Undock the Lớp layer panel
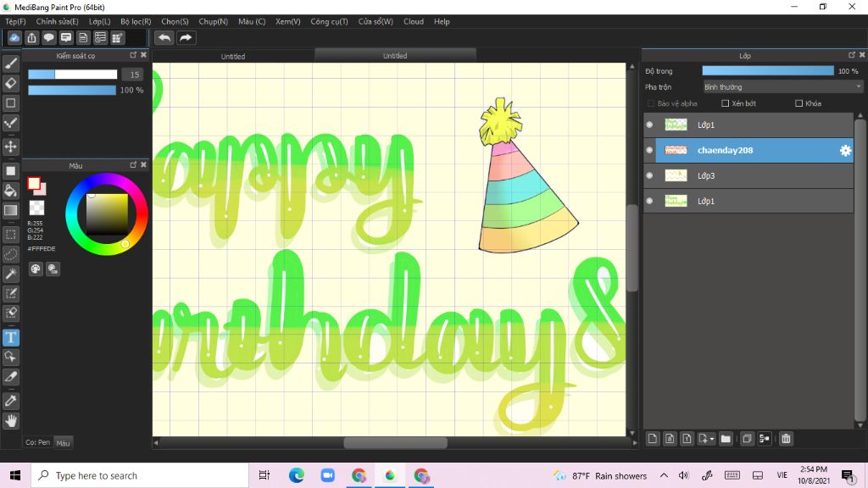This screenshot has height=488, width=868. 851,55
